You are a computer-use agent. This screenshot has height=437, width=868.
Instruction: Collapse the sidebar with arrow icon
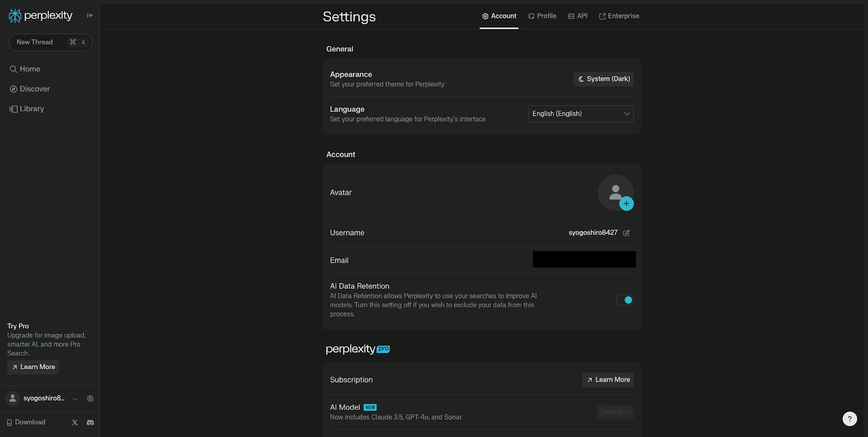click(x=90, y=15)
